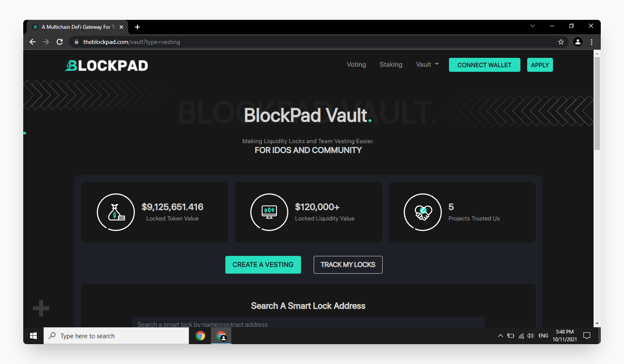Click the page's vertical scrollbar thumb
Viewport: 624px width, 364px height.
597,103
